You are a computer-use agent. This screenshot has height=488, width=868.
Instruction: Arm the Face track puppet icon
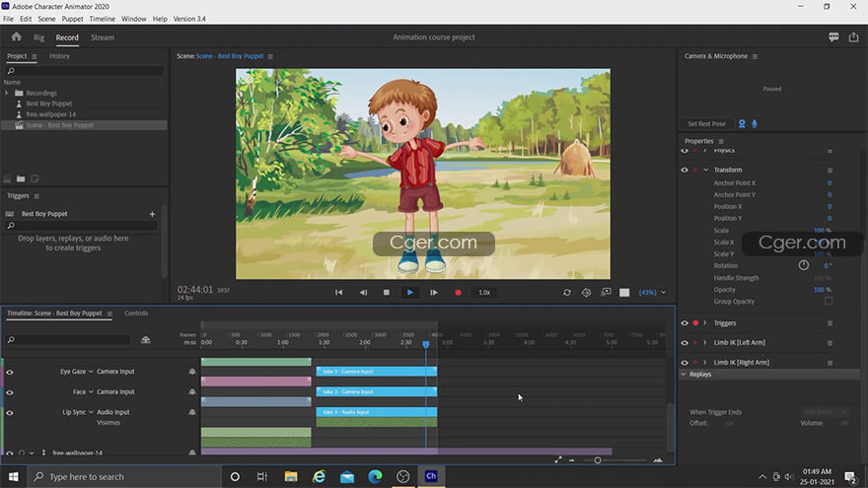(192, 391)
